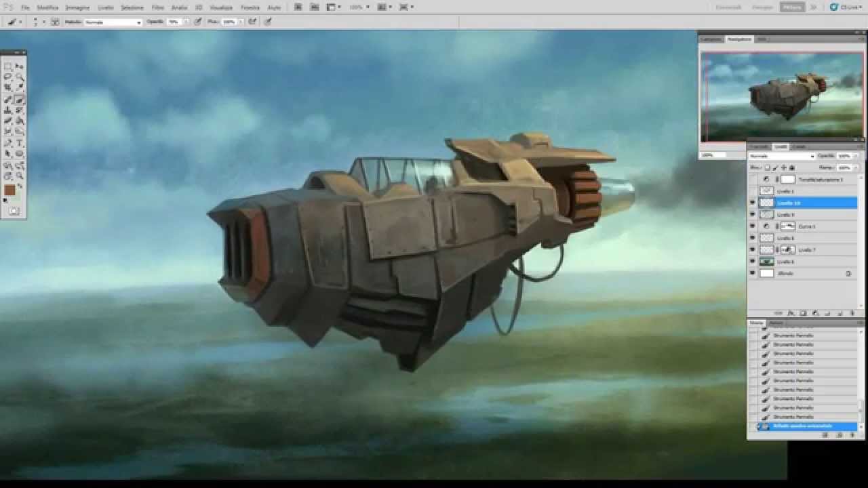The height and width of the screenshot is (488, 868).
Task: Show the Tonalità/saturazione 1 layer
Action: click(x=752, y=180)
